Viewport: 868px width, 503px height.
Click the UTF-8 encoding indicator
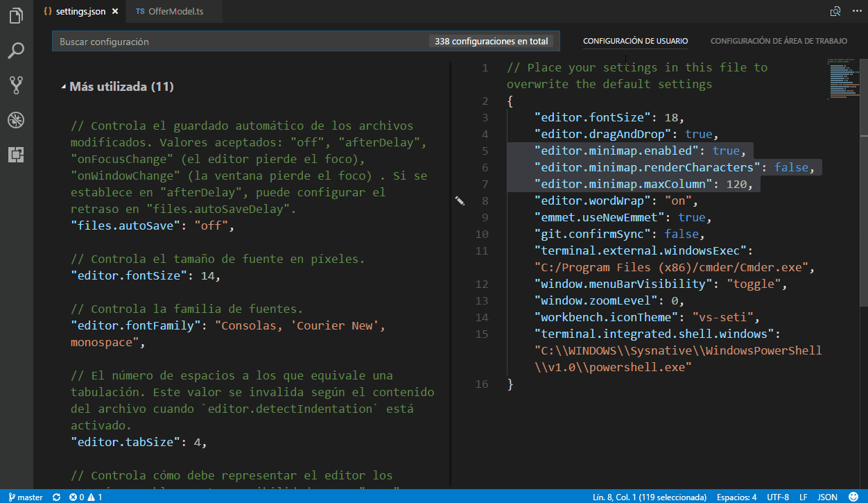click(778, 497)
